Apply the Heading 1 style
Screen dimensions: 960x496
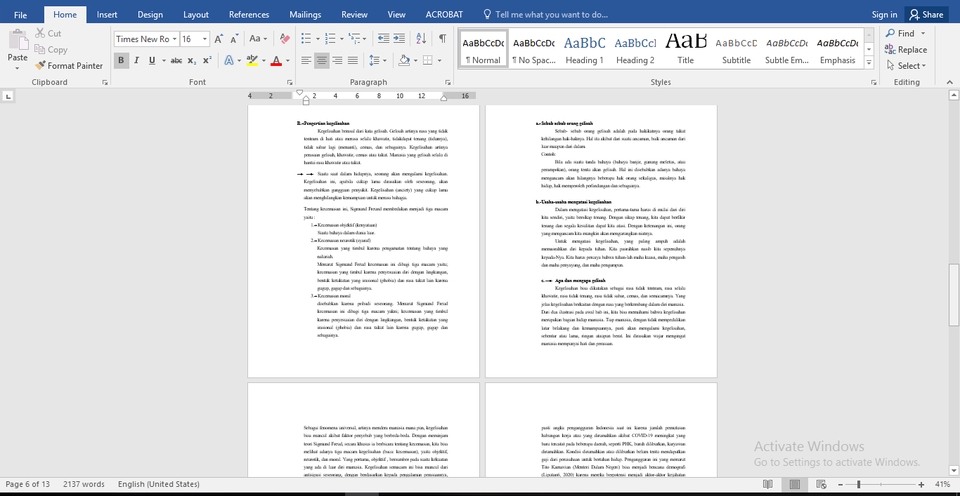click(584, 49)
